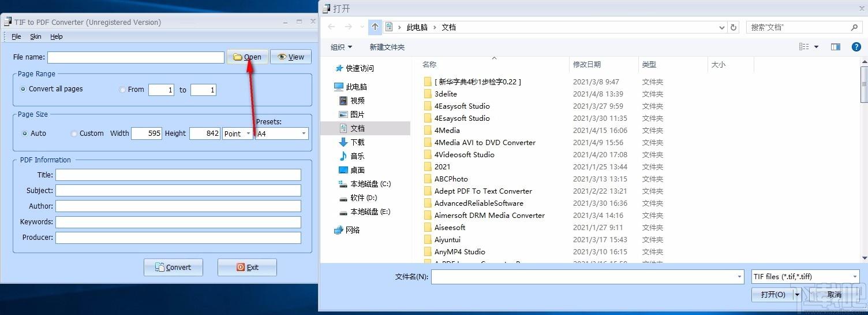
Task: Click the View button with eye icon
Action: [x=291, y=57]
